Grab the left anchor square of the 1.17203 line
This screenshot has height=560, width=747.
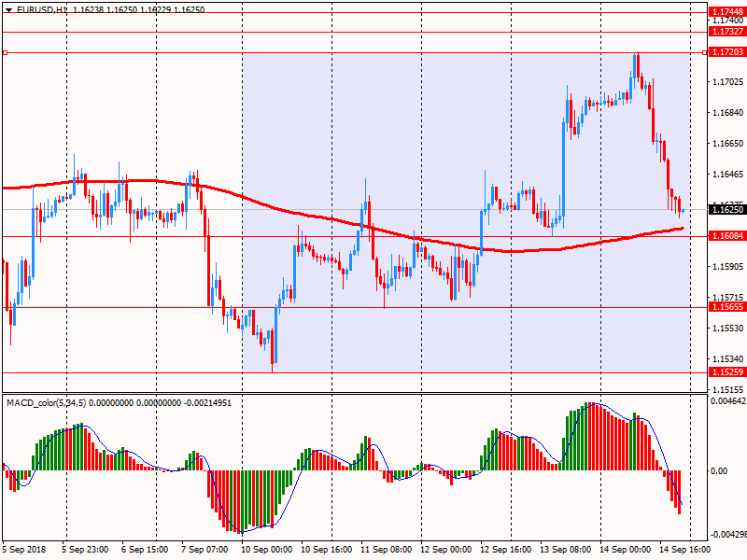tap(5, 52)
